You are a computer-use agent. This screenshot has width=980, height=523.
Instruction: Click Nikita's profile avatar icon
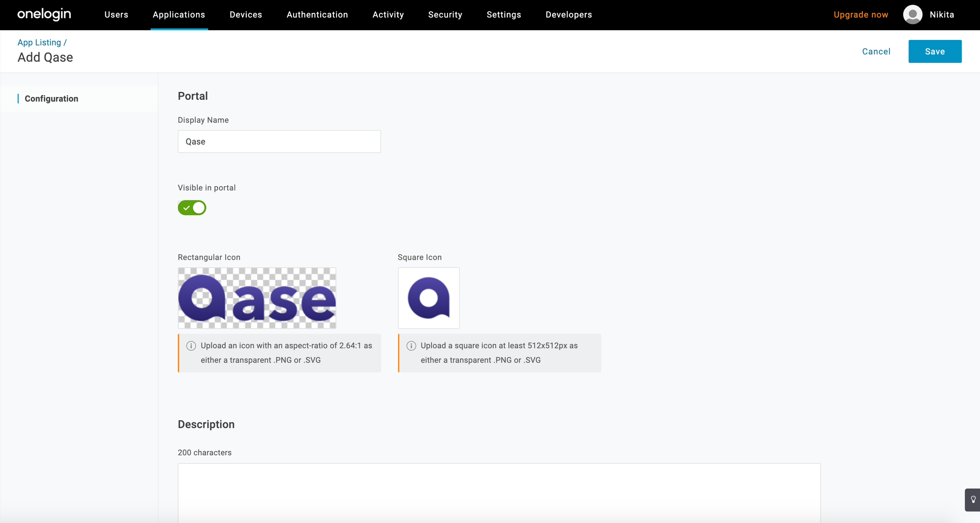(912, 15)
